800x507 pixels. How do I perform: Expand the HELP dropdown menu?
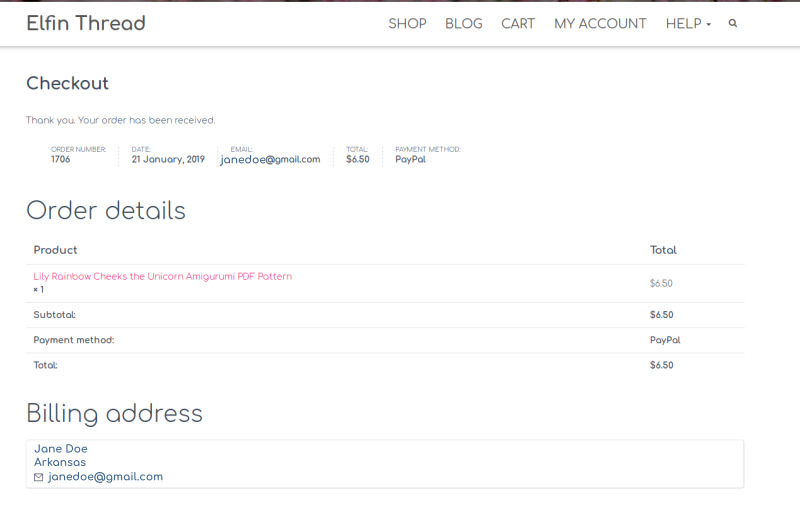(688, 23)
